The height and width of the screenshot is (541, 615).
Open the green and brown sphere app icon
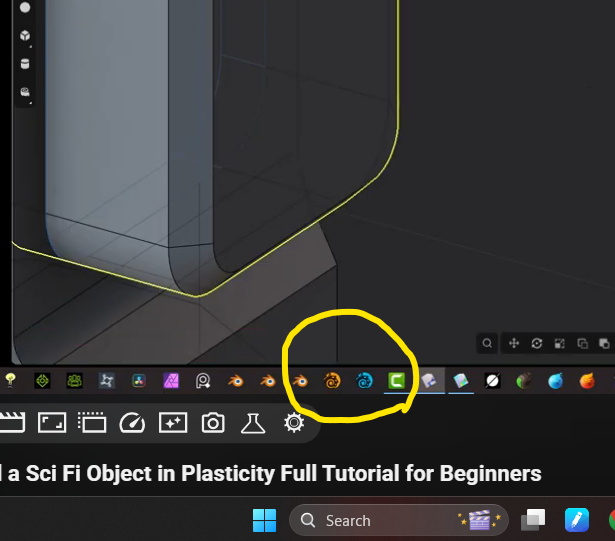tap(524, 381)
